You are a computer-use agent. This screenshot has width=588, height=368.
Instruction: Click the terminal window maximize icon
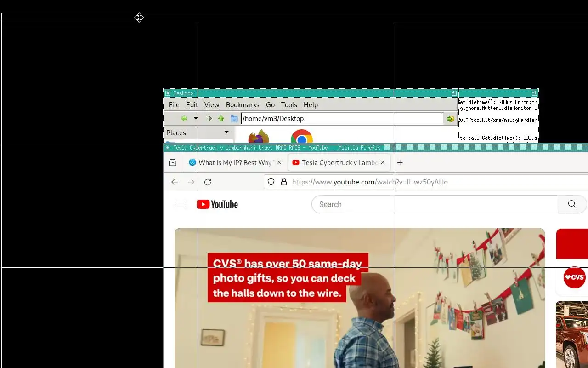[x=534, y=93]
